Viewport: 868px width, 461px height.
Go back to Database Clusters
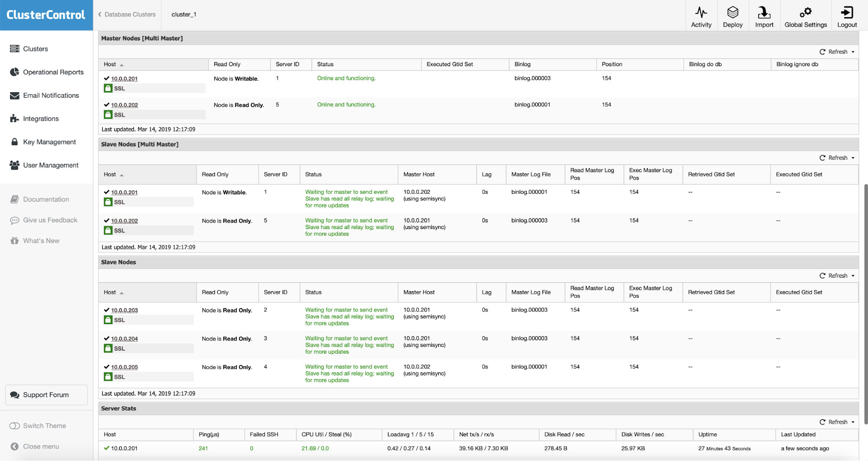(130, 14)
